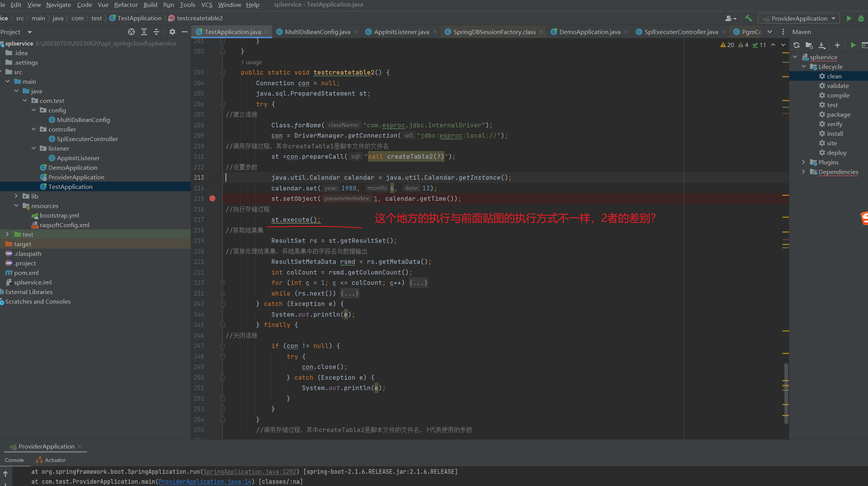Start debugging with the green bug icon
The height and width of the screenshot is (486, 868).
coord(861,18)
